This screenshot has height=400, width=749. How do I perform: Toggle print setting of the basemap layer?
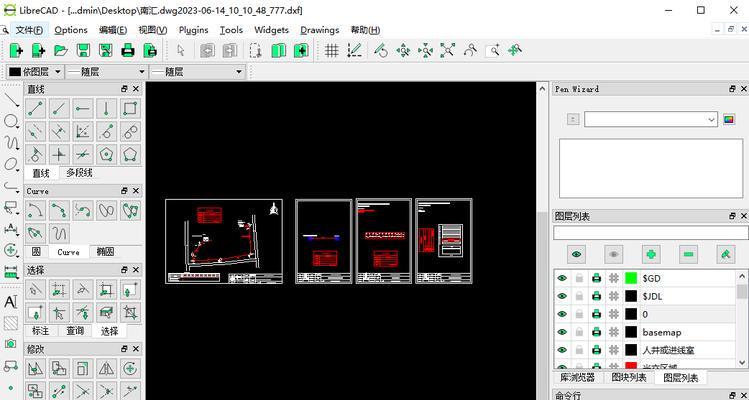click(596, 332)
